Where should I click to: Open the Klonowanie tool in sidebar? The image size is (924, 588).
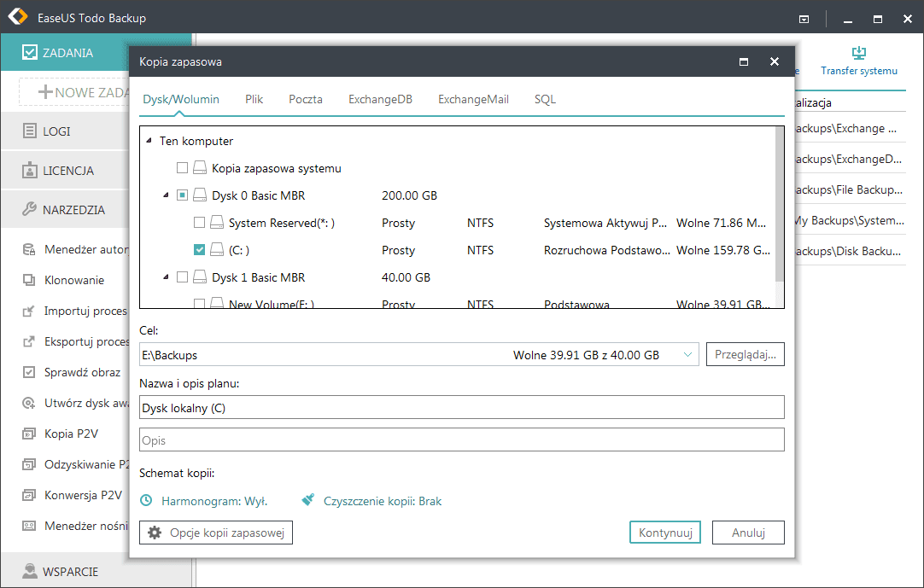point(73,280)
